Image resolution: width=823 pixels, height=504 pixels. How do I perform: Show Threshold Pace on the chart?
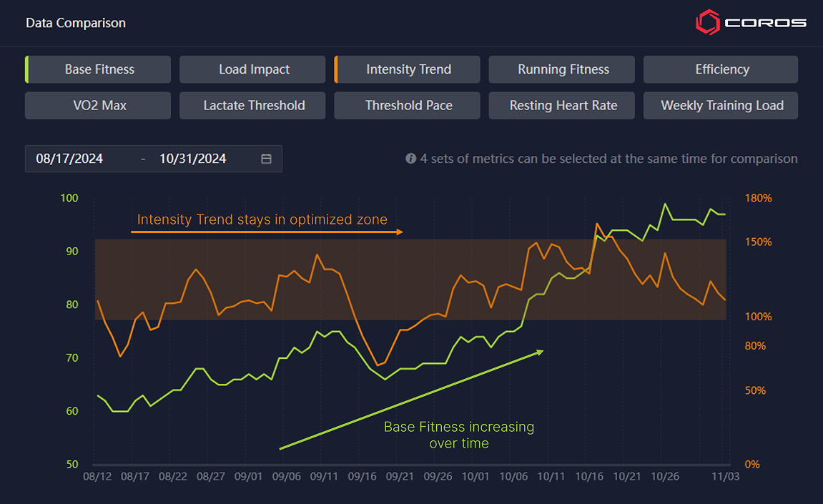coord(408,105)
